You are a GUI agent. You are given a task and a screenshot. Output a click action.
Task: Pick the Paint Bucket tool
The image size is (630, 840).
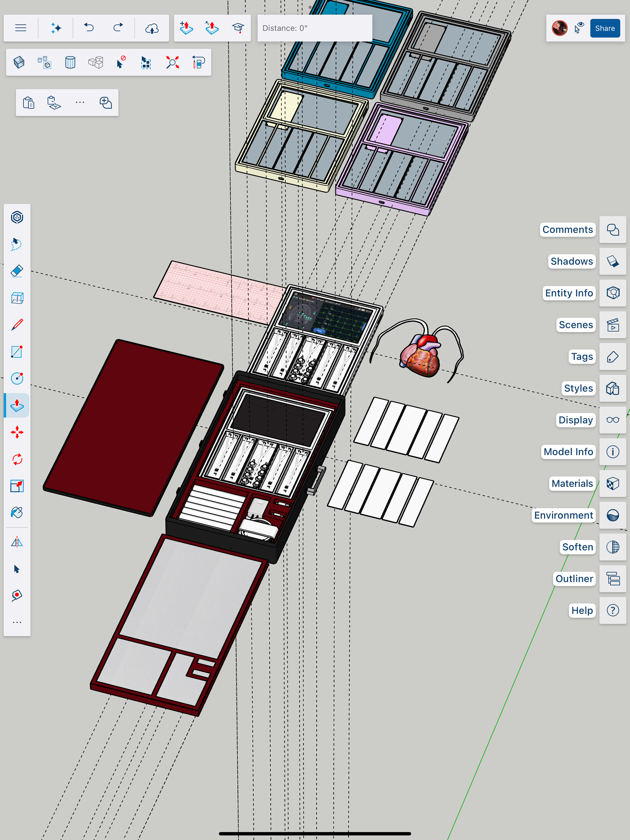17,513
